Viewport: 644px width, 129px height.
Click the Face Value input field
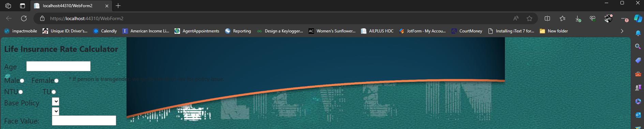click(x=84, y=120)
